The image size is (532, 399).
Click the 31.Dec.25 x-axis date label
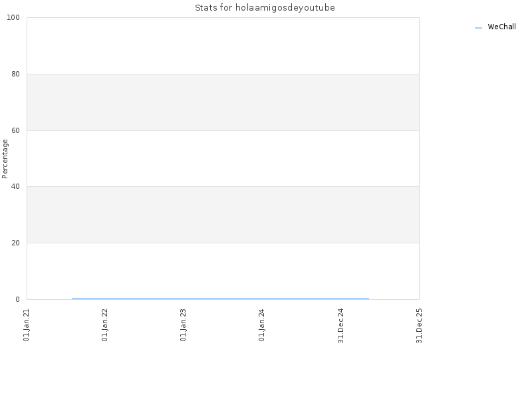point(419,326)
